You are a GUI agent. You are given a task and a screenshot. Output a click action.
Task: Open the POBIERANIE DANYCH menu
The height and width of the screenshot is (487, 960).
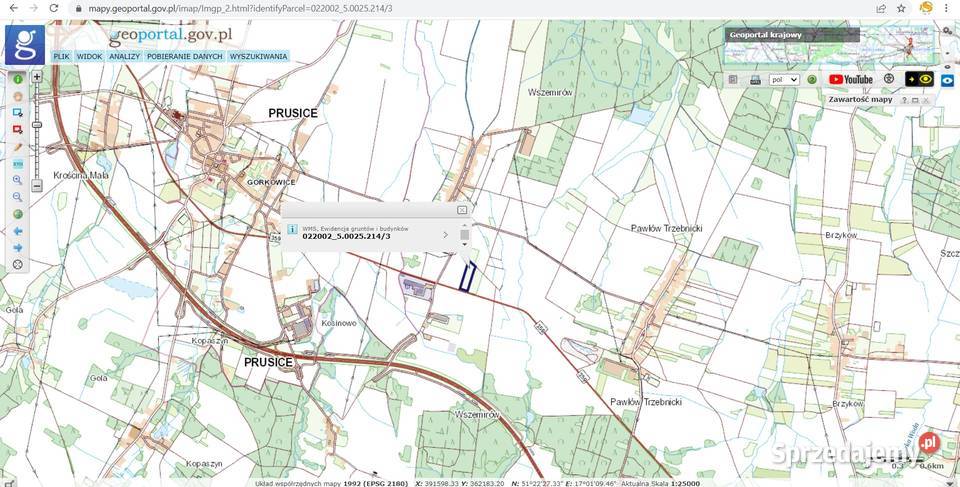click(x=184, y=56)
